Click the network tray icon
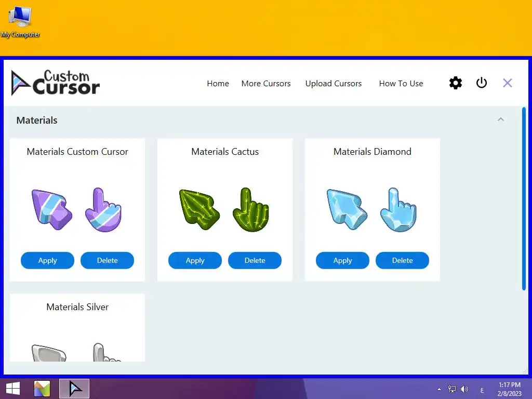 click(x=451, y=389)
